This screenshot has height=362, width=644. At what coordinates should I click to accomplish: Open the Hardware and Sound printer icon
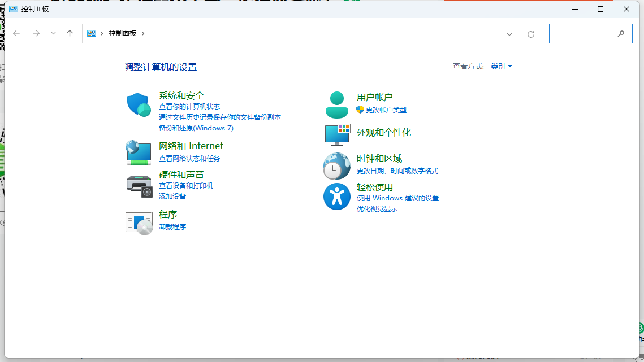click(140, 187)
